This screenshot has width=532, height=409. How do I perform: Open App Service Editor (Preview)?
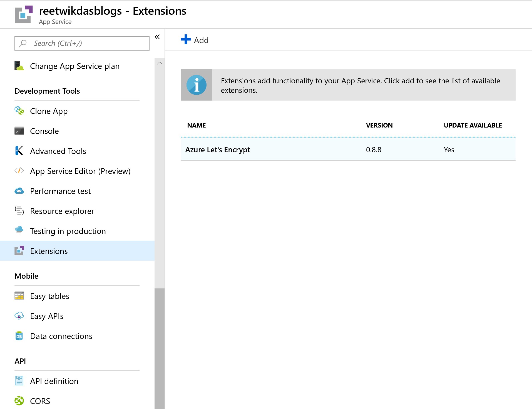[77, 171]
